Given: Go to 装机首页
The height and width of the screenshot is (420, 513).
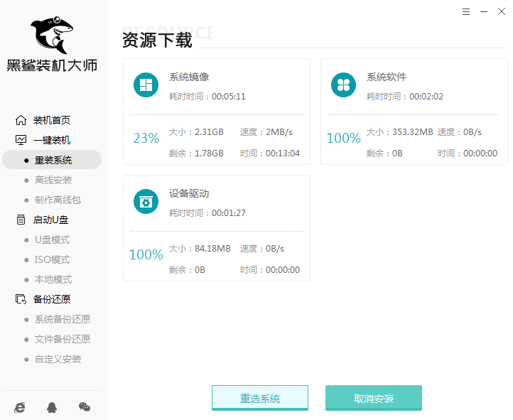Looking at the screenshot, I should [x=52, y=120].
